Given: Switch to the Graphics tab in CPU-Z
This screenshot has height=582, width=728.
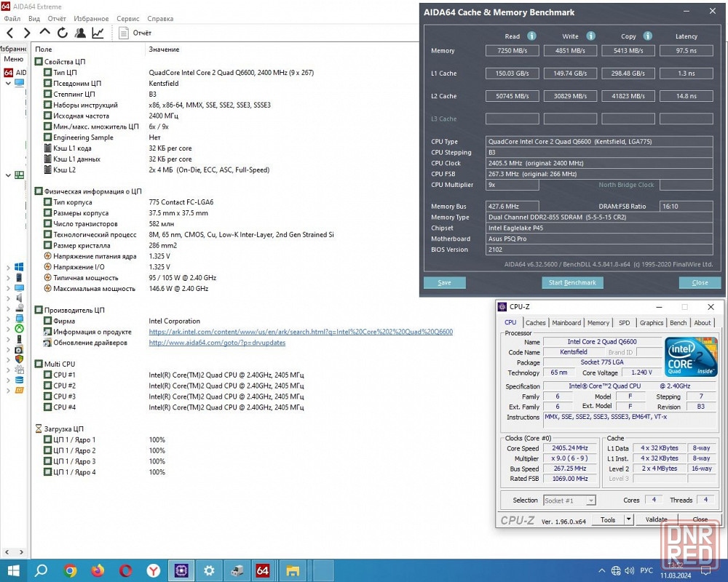Looking at the screenshot, I should 652,322.
